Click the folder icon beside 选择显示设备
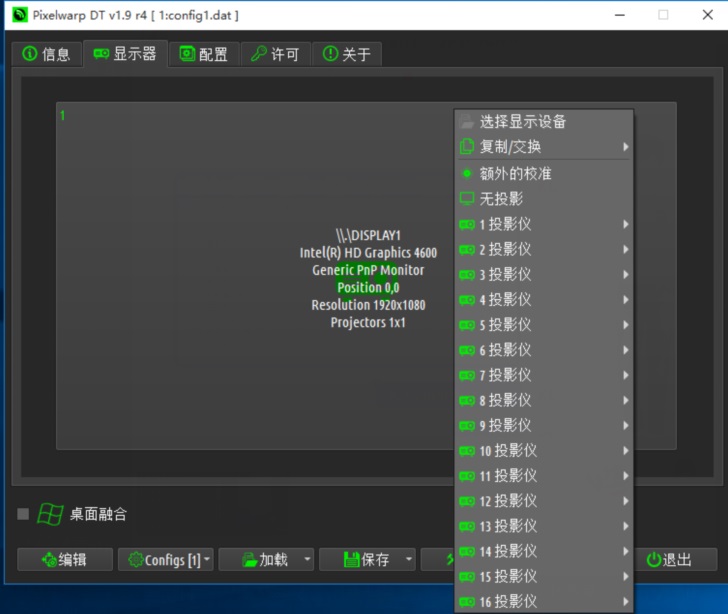728x614 pixels. point(467,122)
